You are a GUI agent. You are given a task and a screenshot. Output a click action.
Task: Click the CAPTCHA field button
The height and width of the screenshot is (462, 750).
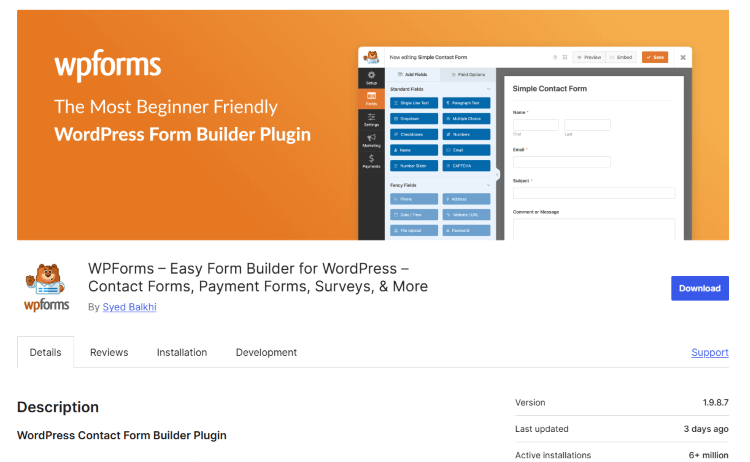point(466,166)
